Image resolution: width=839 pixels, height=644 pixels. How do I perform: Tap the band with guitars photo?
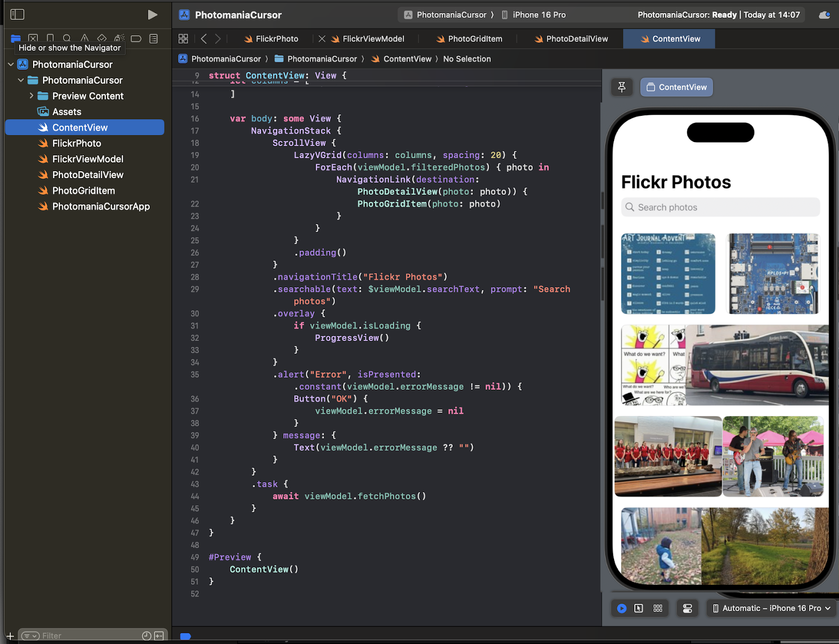(x=773, y=456)
